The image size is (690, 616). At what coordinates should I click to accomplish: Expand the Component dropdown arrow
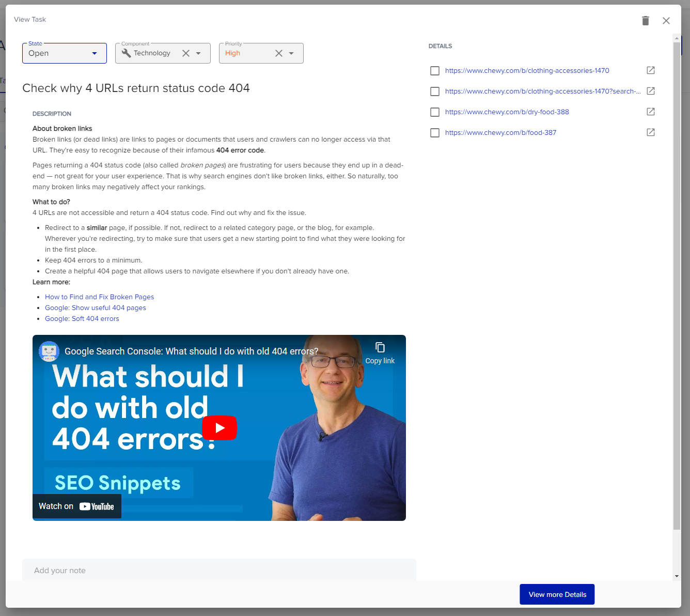pyautogui.click(x=198, y=53)
